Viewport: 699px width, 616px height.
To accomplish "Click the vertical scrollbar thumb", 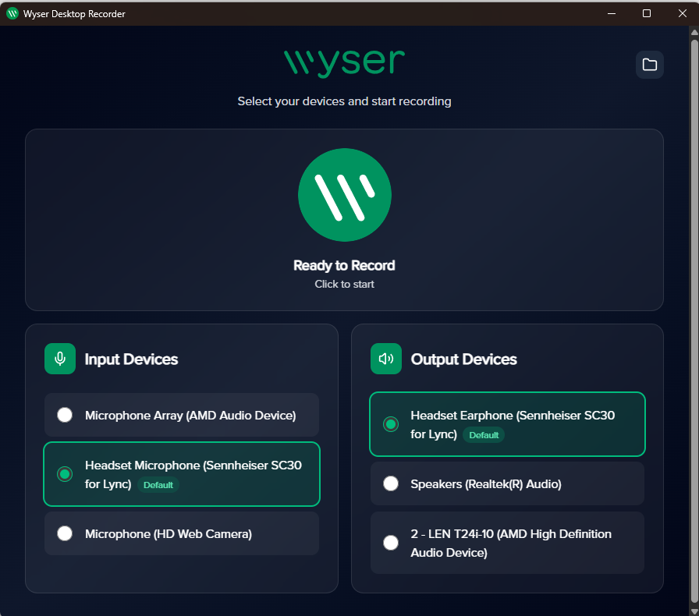I will 694,320.
